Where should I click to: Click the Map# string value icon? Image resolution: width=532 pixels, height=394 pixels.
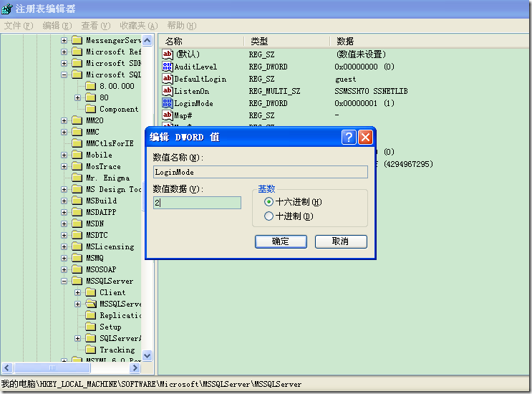click(x=168, y=115)
